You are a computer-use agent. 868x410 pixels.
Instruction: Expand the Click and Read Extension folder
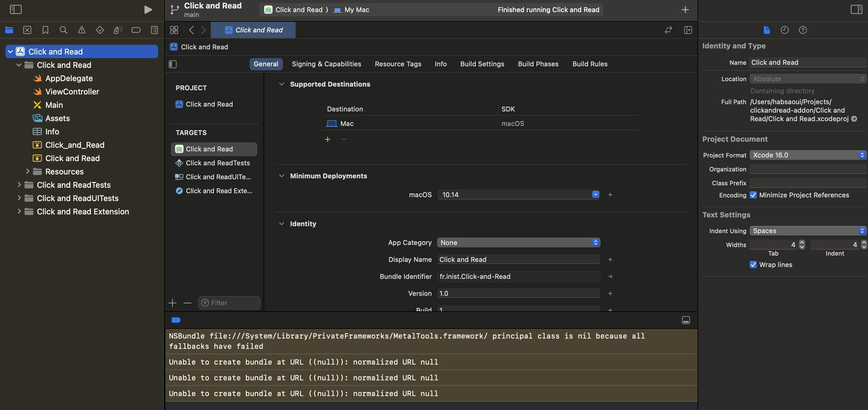pos(19,211)
